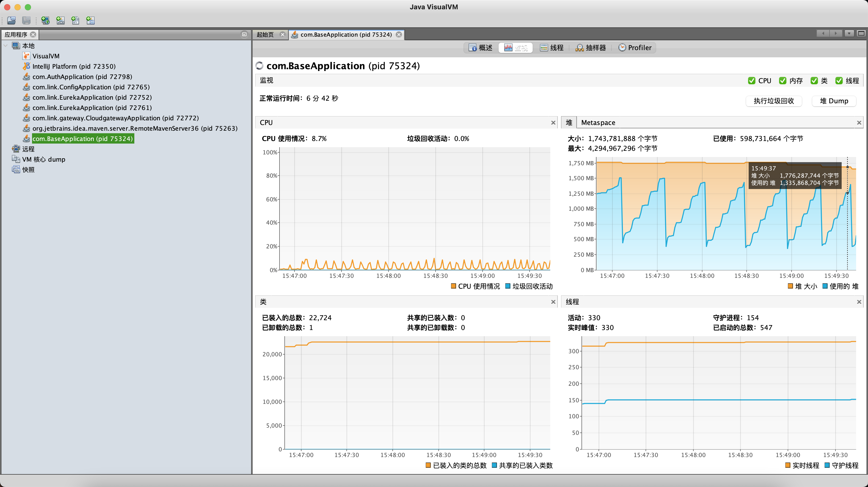Click the Java icon beside com.link.ConfigApplication

pos(26,87)
